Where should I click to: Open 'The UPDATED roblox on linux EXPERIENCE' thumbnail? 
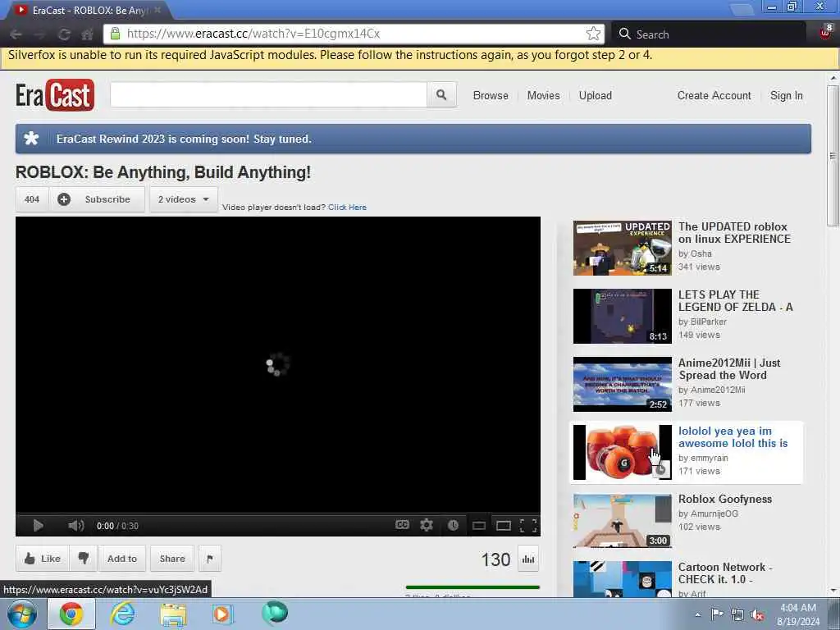[x=622, y=248]
